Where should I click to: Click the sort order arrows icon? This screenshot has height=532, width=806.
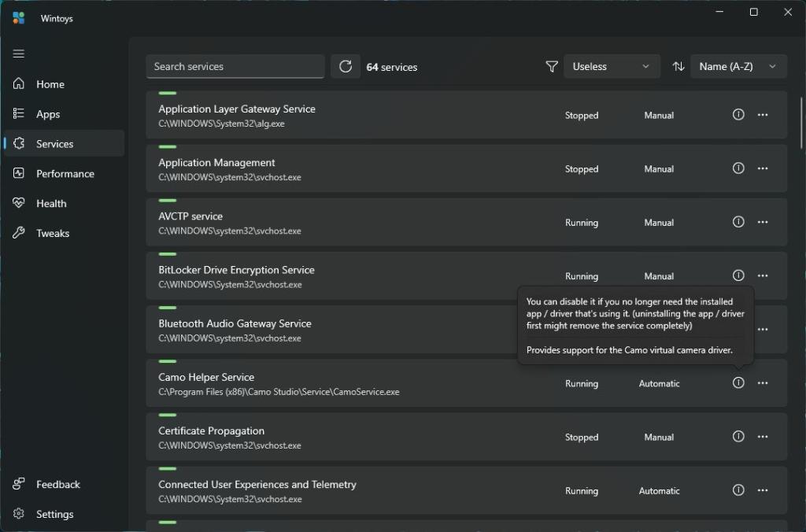point(678,66)
